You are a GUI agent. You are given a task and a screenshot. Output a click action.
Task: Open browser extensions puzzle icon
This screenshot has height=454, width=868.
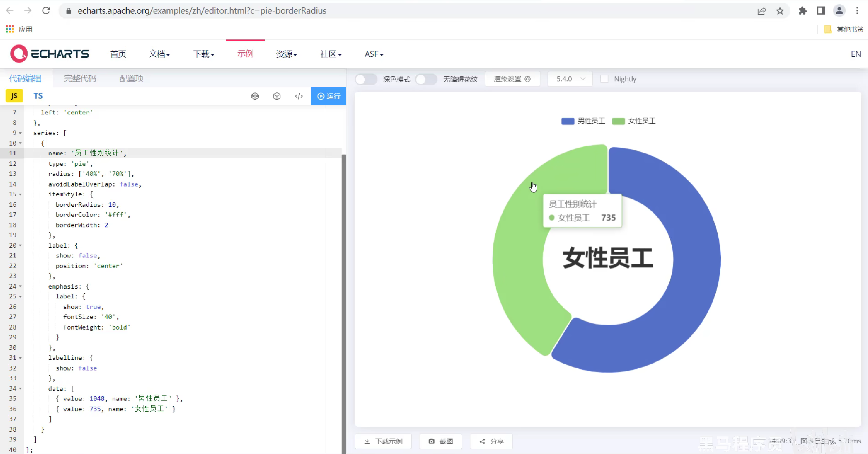pyautogui.click(x=802, y=11)
